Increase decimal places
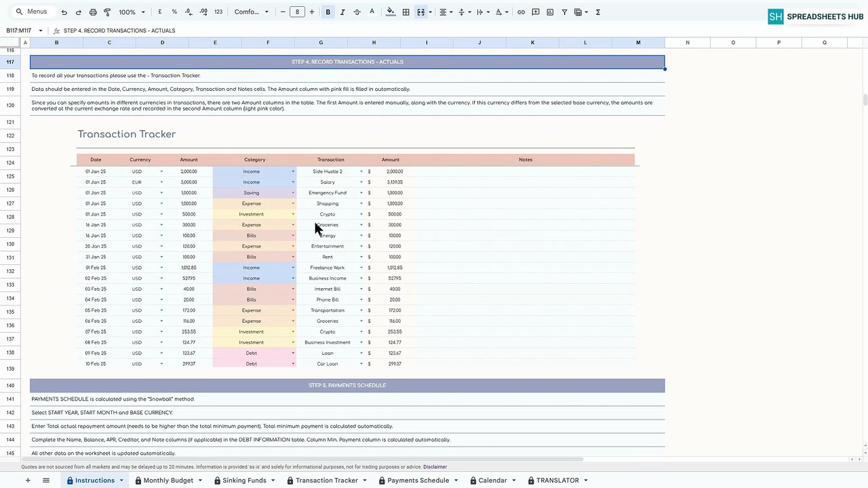The width and height of the screenshot is (868, 488). (203, 12)
